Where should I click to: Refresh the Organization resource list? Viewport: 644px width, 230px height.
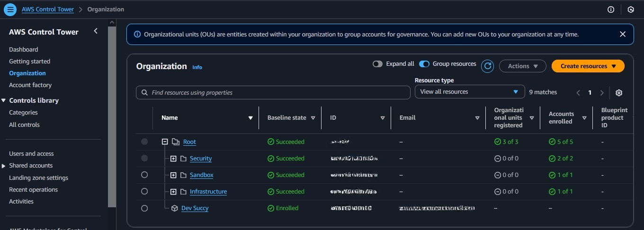[487, 66]
